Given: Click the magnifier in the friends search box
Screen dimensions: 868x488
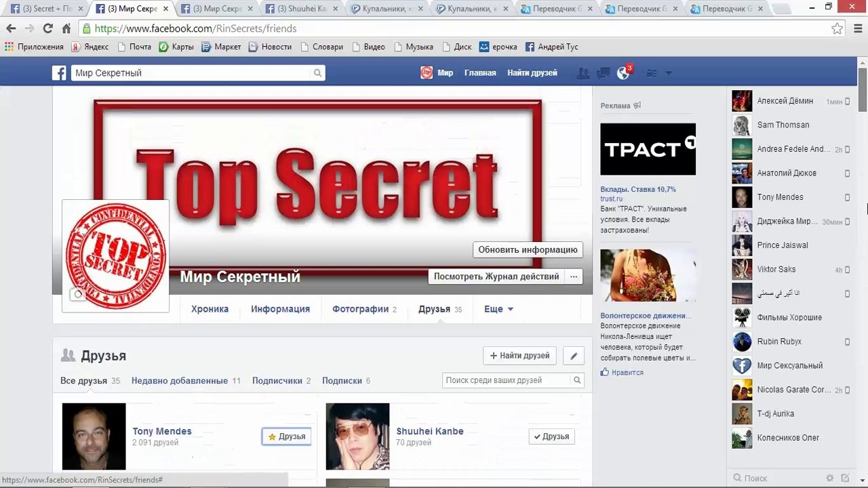Looking at the screenshot, I should point(577,380).
